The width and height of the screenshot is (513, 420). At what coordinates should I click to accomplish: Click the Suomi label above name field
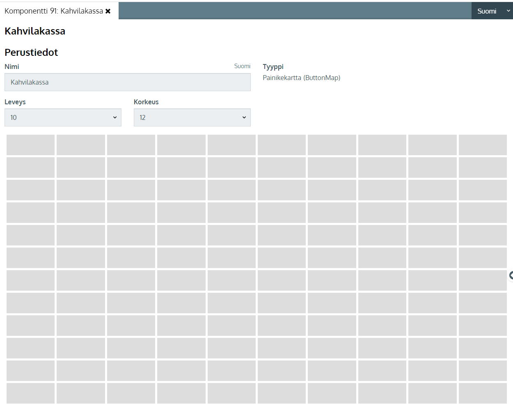coord(242,66)
